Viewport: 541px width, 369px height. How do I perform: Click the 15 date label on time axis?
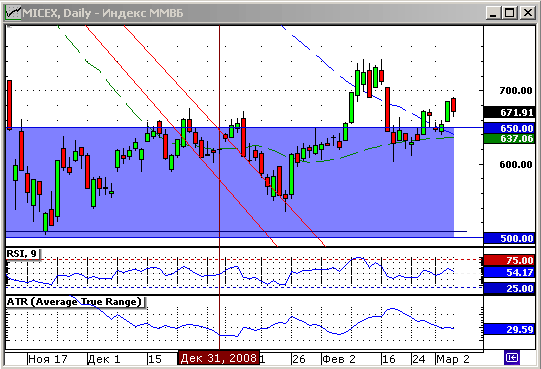(155, 359)
